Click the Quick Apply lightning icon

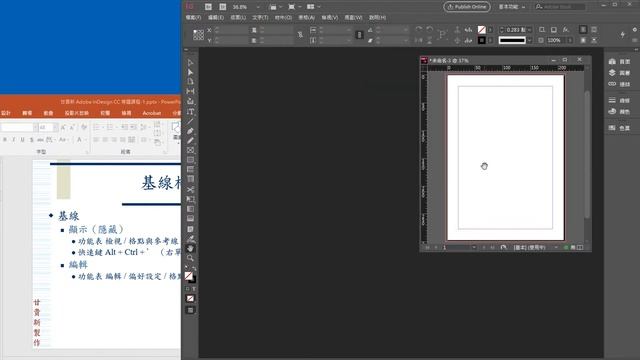point(622,35)
